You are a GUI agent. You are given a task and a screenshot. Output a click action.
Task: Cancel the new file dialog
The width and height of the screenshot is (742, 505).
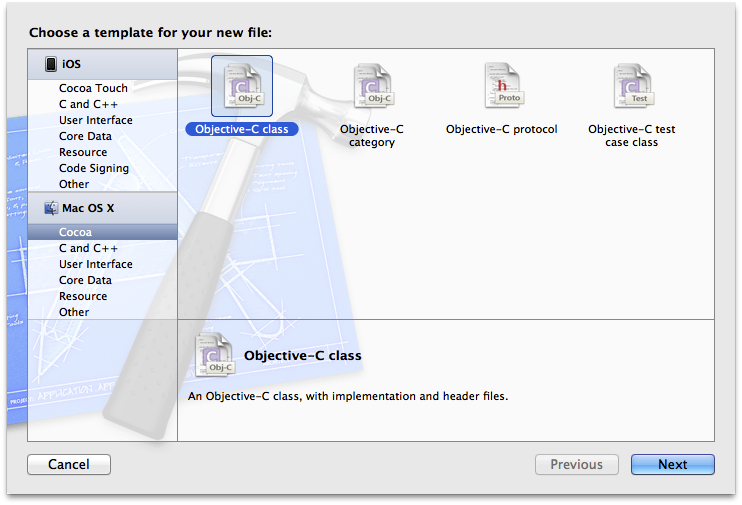point(69,464)
